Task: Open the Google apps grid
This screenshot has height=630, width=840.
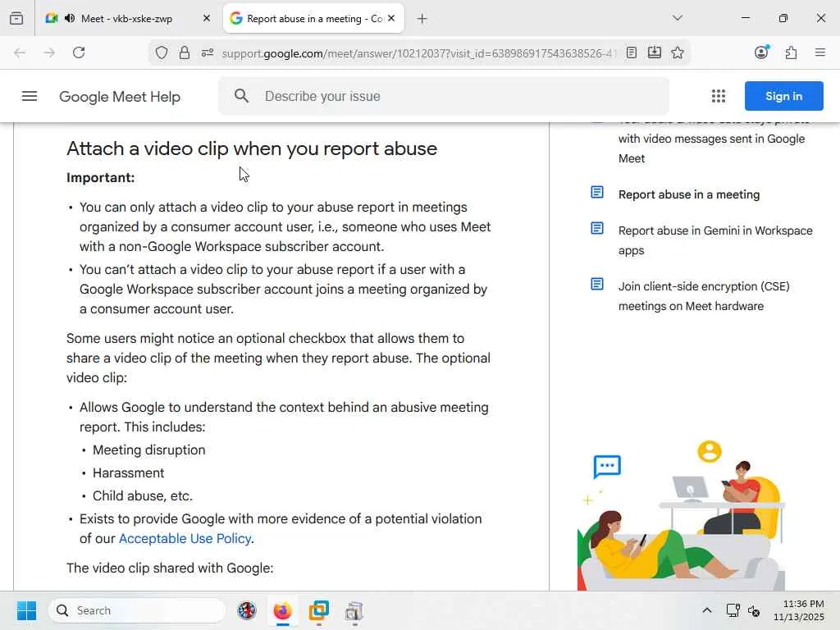Action: tap(719, 96)
